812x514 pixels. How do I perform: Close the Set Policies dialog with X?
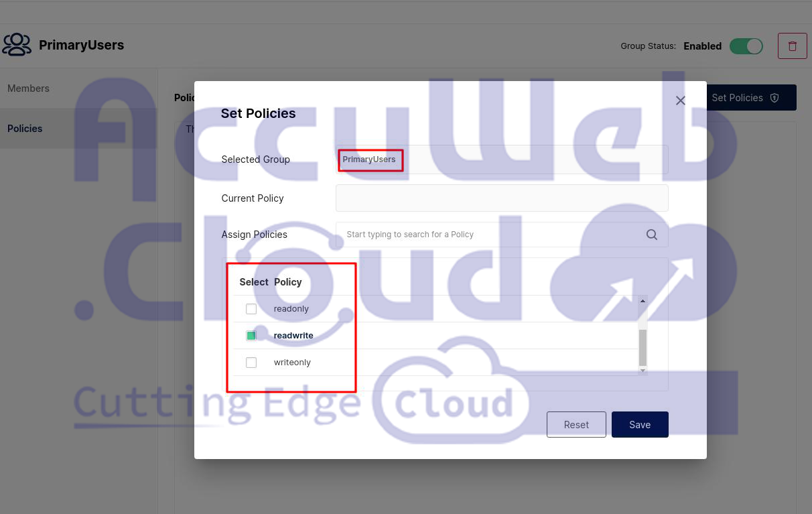(x=680, y=101)
